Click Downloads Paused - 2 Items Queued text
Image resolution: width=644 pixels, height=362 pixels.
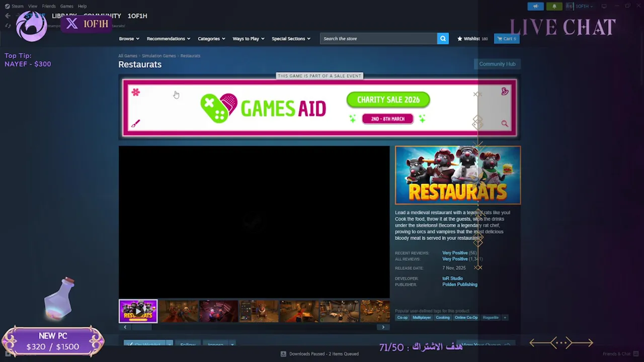tap(324, 354)
